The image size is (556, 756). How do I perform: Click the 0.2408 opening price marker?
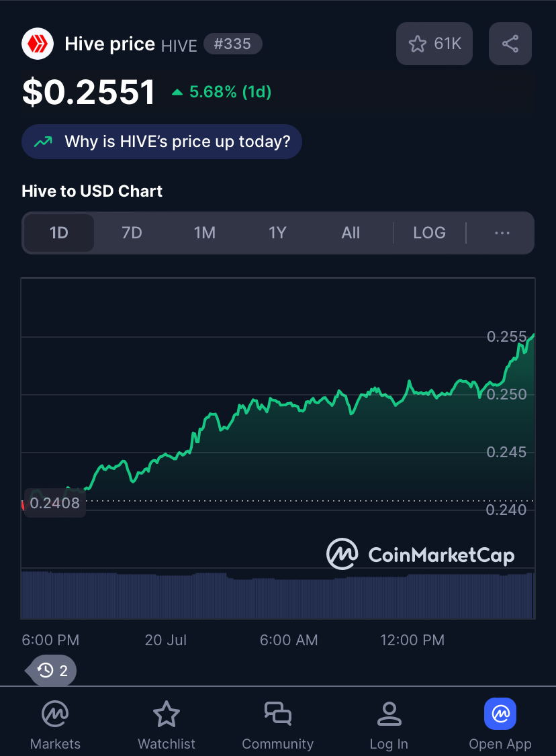(54, 503)
